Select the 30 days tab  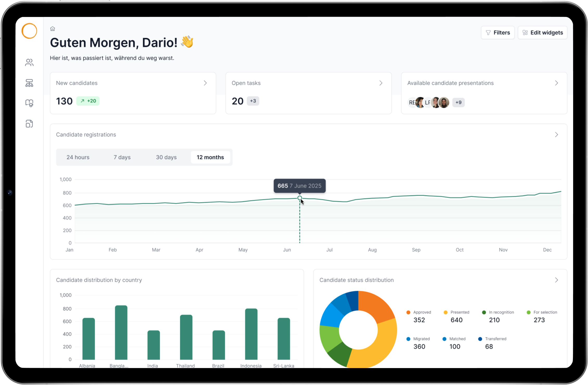tap(167, 157)
